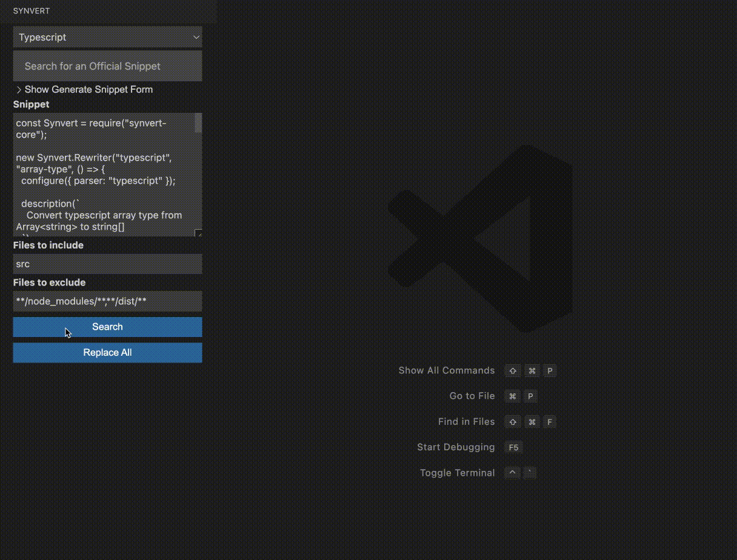Focus the Files to exclude field
737x560 pixels.
pyautogui.click(x=107, y=301)
